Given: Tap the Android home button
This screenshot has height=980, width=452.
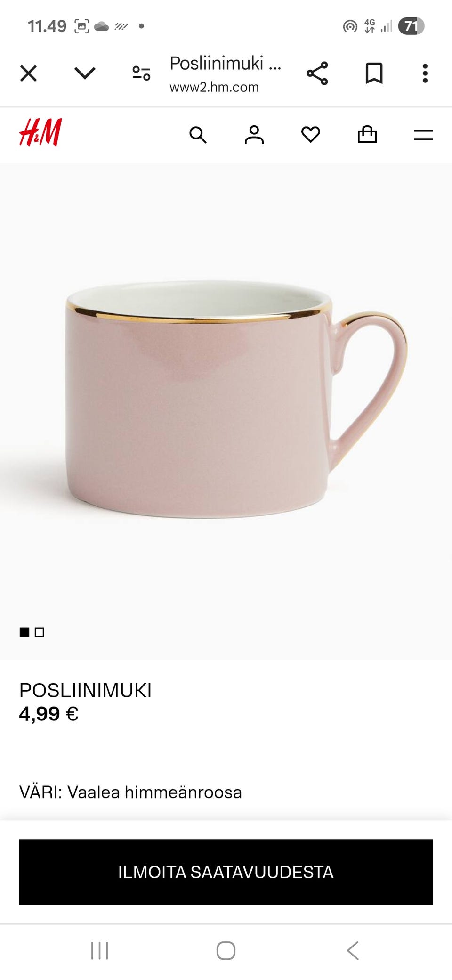Looking at the screenshot, I should 226,951.
